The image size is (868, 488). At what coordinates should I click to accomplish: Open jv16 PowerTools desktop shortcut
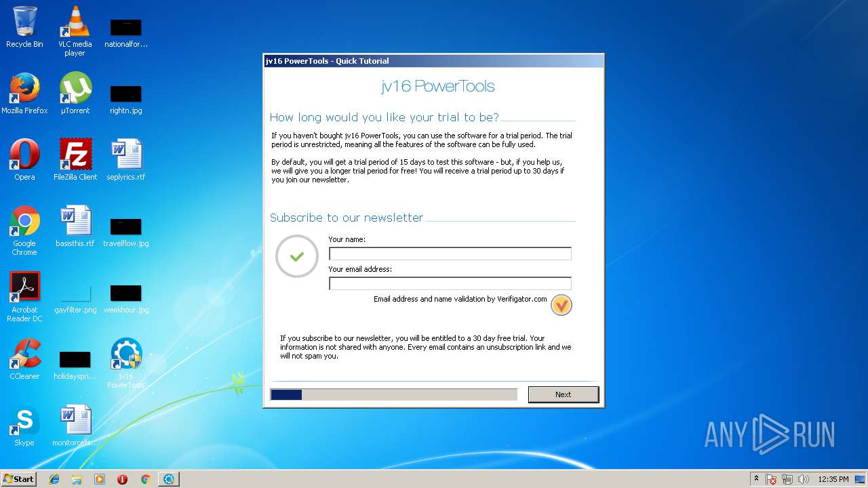[125, 363]
